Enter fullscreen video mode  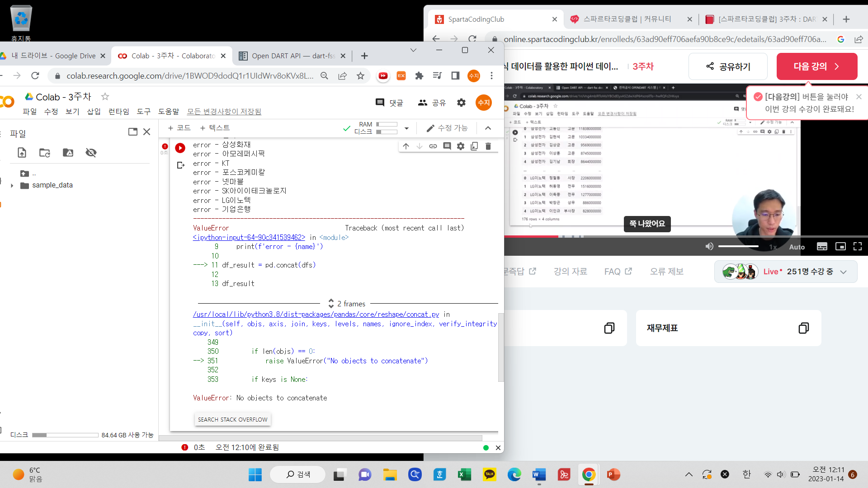[858, 247]
